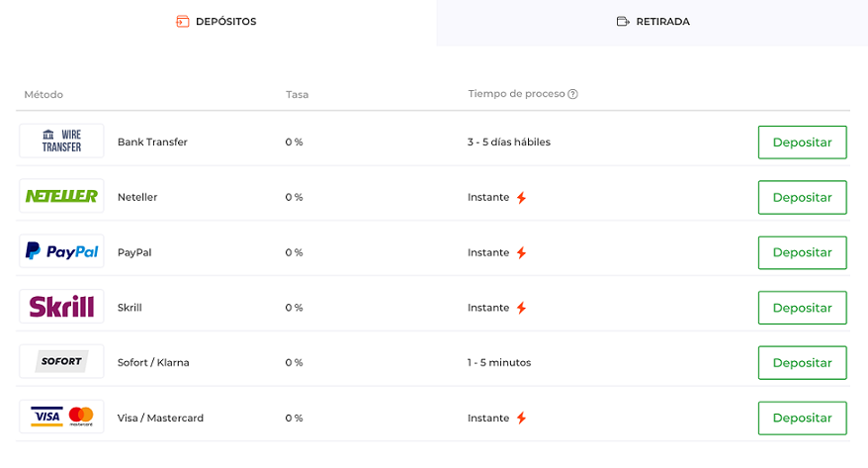Click the lightning icon in Neteller row
Image resolution: width=868 pixels, height=468 pixels.
tap(521, 198)
